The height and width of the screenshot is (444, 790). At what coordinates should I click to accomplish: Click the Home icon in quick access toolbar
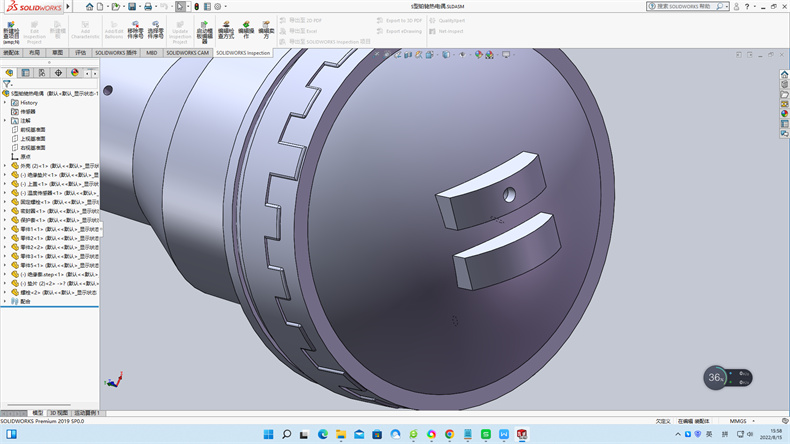tap(89, 6)
